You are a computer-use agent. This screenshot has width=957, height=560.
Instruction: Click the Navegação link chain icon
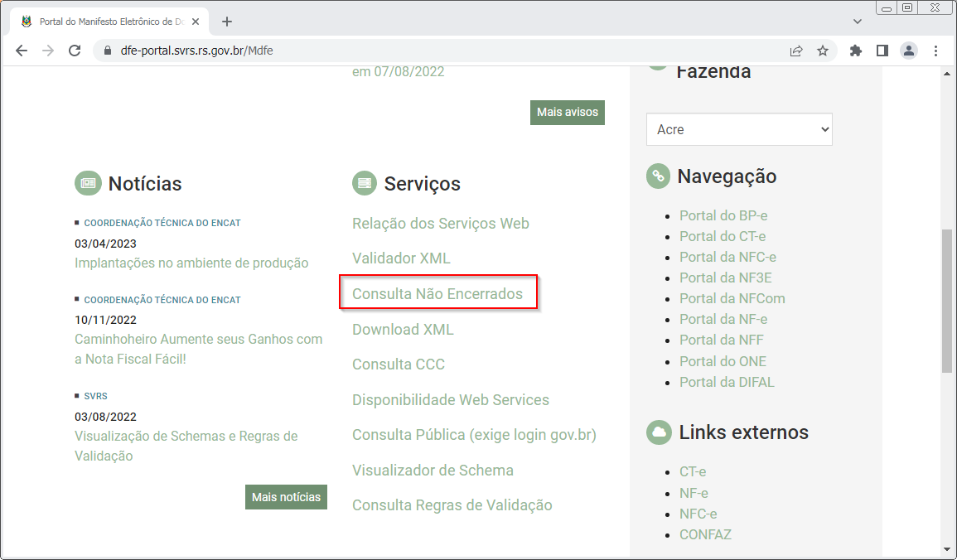coord(658,176)
